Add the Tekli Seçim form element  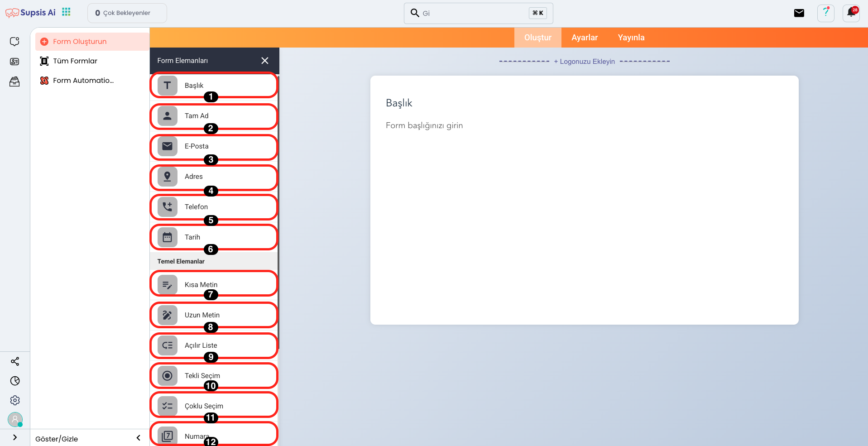[x=214, y=376]
